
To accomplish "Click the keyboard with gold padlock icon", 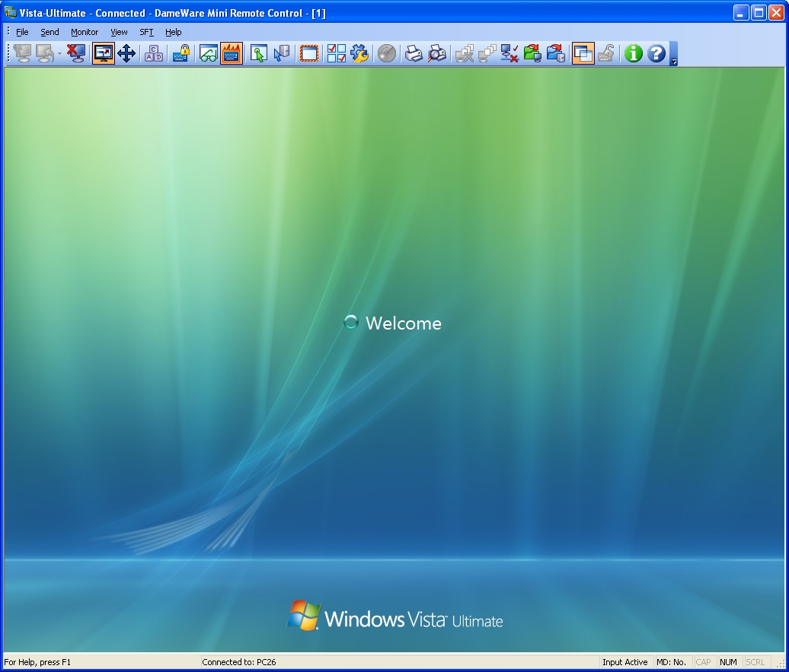I will [x=180, y=53].
